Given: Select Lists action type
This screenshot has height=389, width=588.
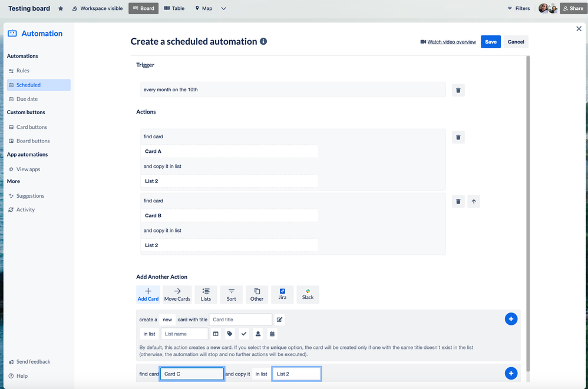Looking at the screenshot, I should (206, 294).
